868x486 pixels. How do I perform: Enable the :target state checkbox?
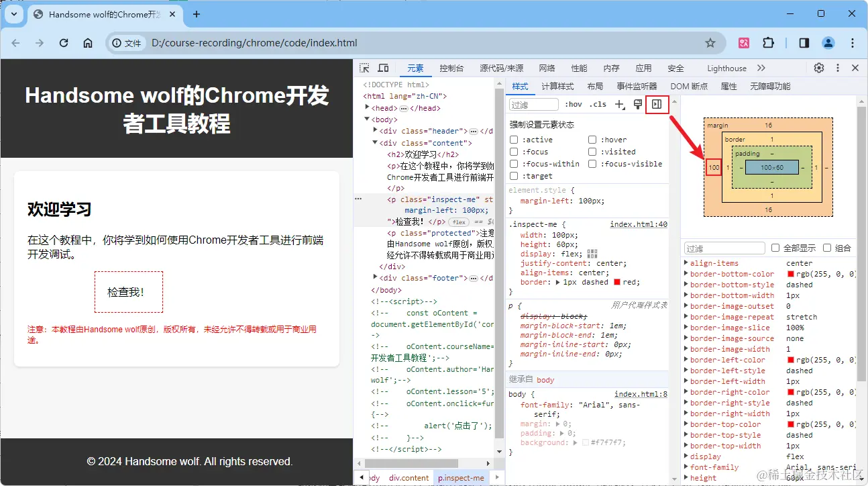pos(514,176)
